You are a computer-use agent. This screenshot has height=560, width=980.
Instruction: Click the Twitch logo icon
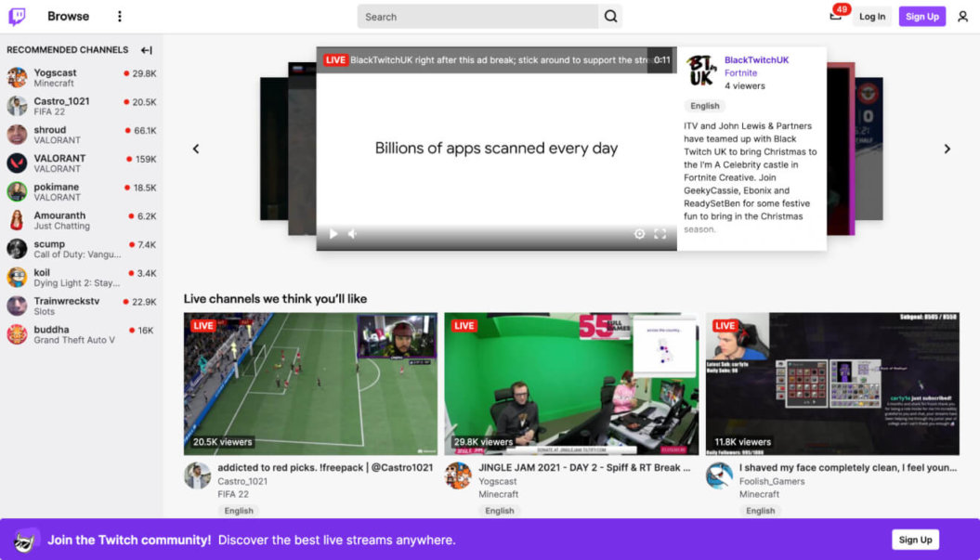coord(17,16)
